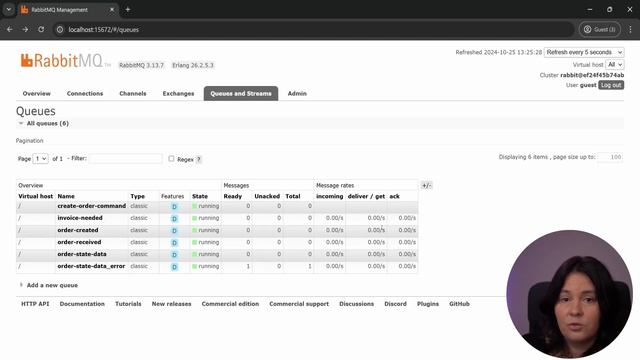
Task: Sort queues by Type column header
Action: coord(138,196)
